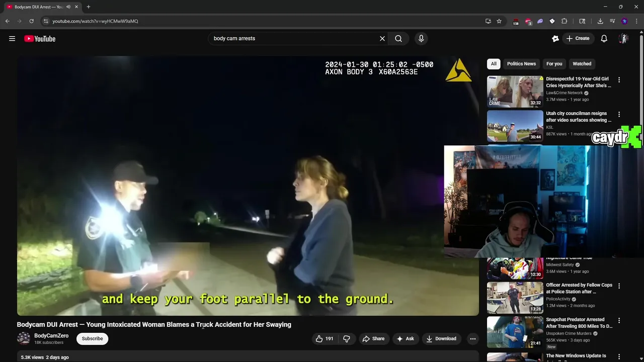Click the PoliceActivity channel name

coord(558,299)
